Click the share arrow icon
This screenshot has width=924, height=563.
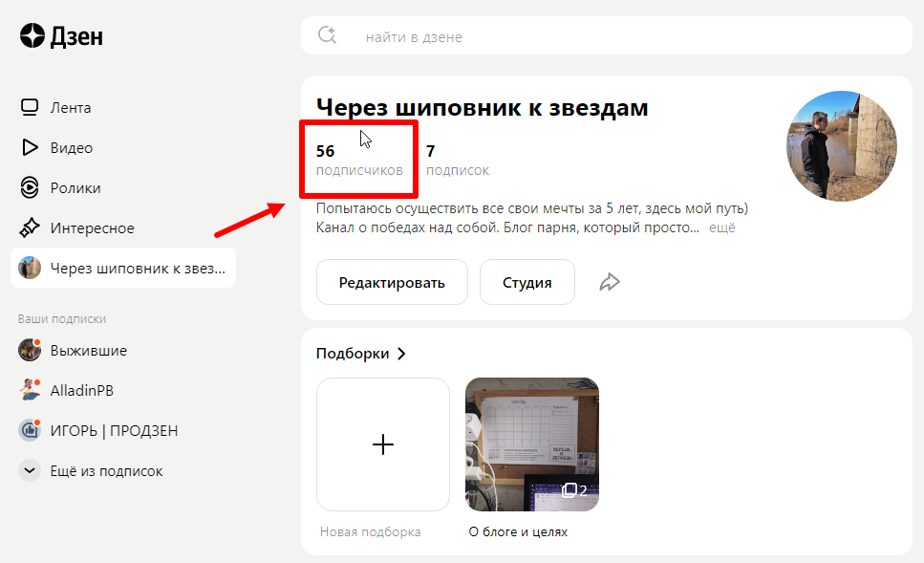pos(610,282)
